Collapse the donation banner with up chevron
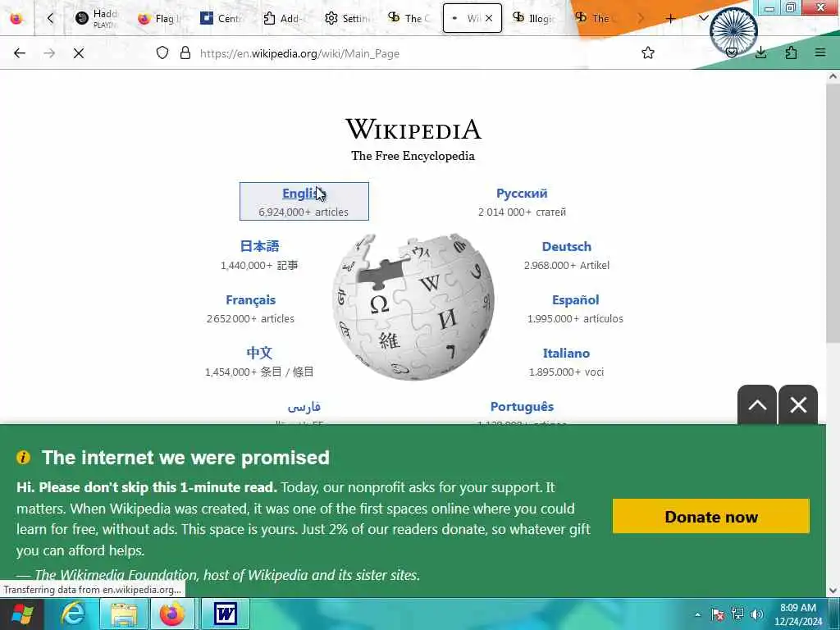The height and width of the screenshot is (630, 840). click(757, 405)
